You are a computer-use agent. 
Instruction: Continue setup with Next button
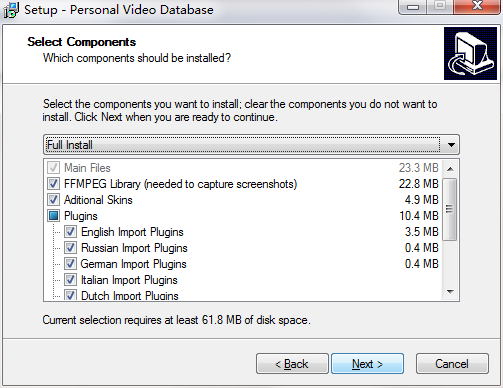[367, 364]
